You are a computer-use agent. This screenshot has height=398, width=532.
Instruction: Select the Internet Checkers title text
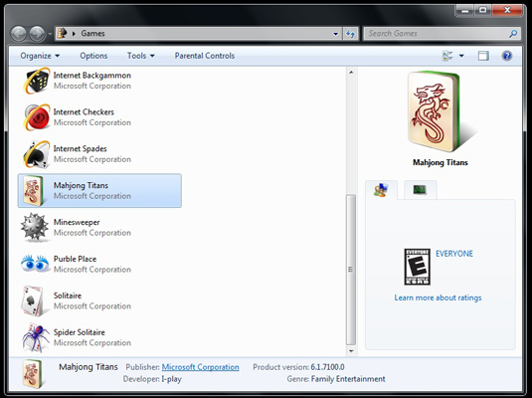tap(84, 112)
